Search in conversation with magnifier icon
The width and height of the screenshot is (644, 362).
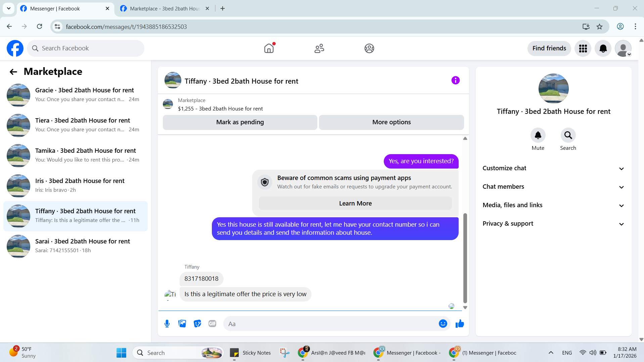pos(568,135)
